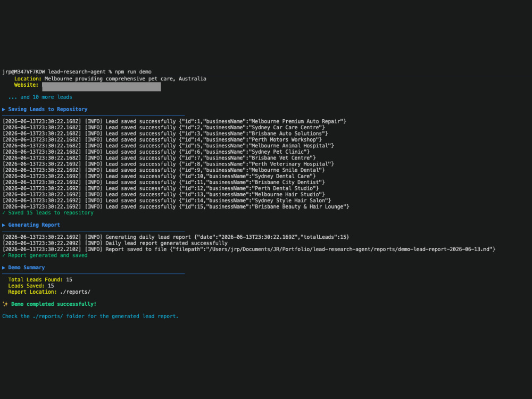532x399 pixels.
Task: Click log line for Sydney Car Care Centre
Action: (x=163, y=128)
